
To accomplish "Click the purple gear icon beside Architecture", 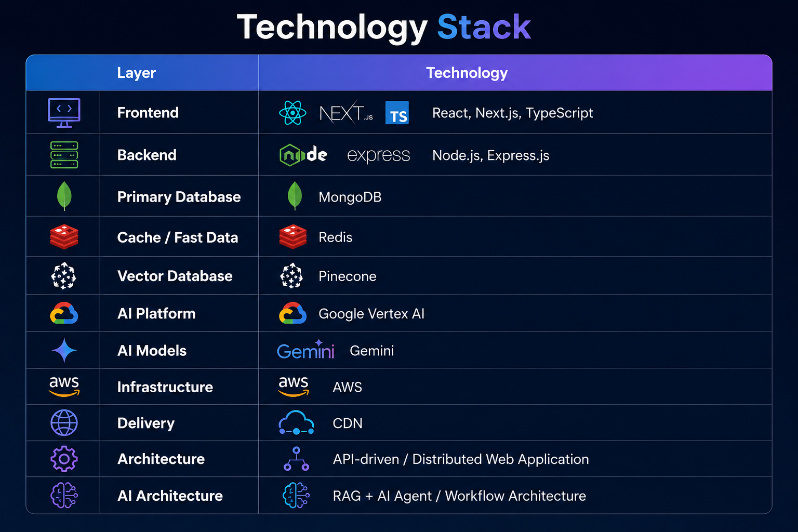I will click(x=64, y=459).
